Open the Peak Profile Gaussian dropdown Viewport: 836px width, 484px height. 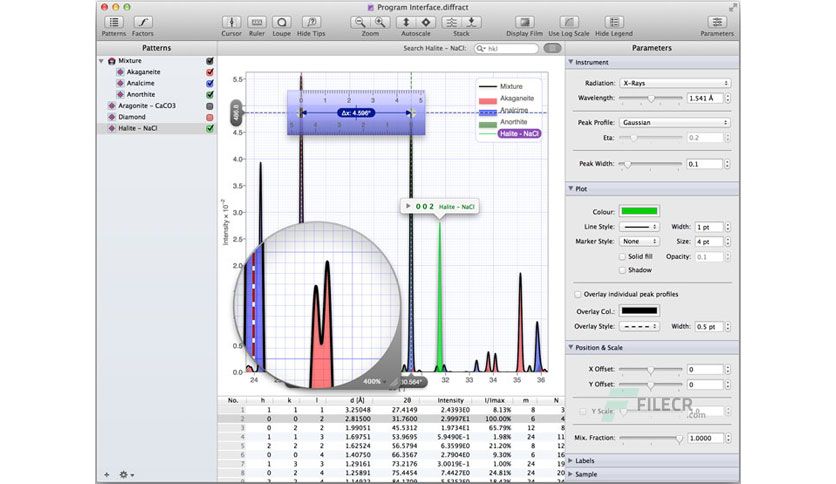point(674,123)
